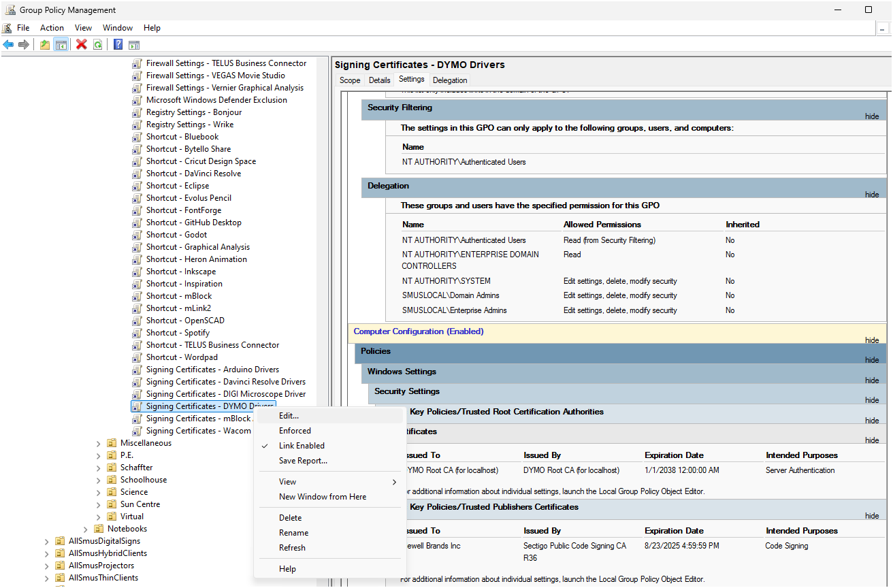Choose Edit... from the context menu
The height and width of the screenshot is (588, 893).
[289, 416]
